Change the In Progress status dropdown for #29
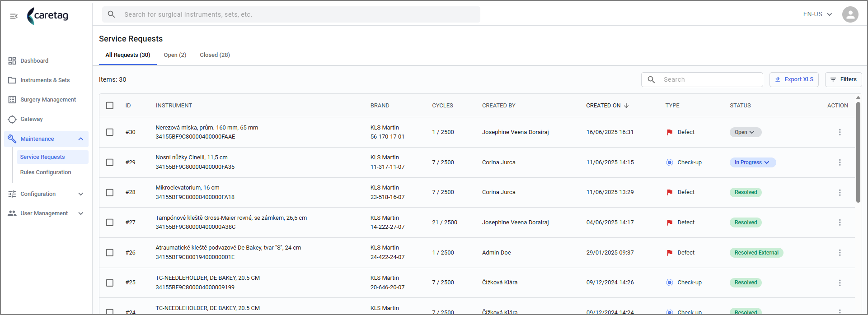The image size is (868, 315). point(753,162)
